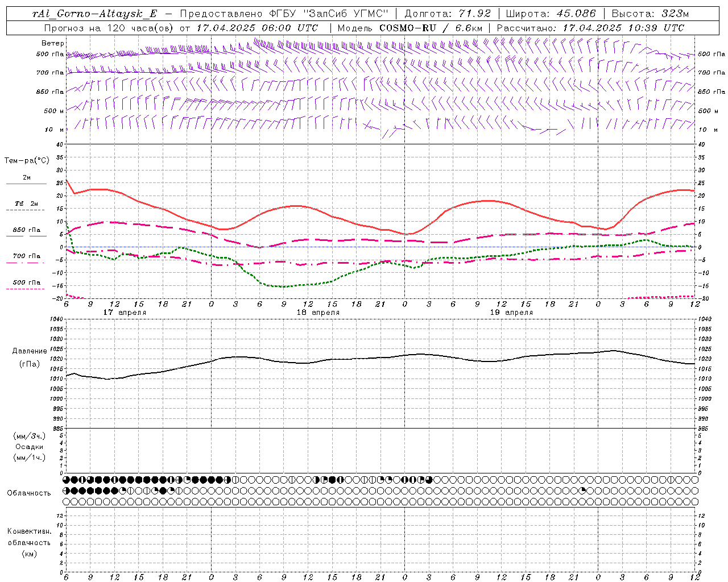Click the forecast start time 17.04.2025 06:00 UTC
Image resolution: width=728 pixels, height=582 pixels.
coord(257,28)
